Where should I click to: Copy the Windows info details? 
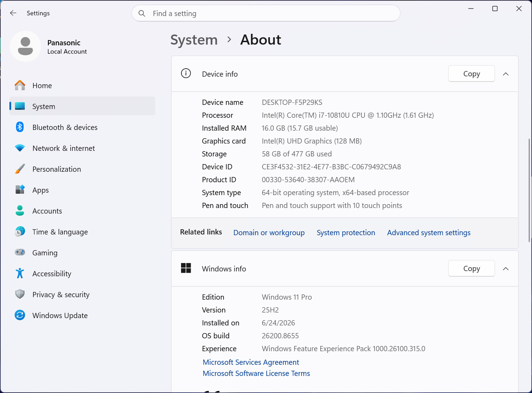coord(471,268)
